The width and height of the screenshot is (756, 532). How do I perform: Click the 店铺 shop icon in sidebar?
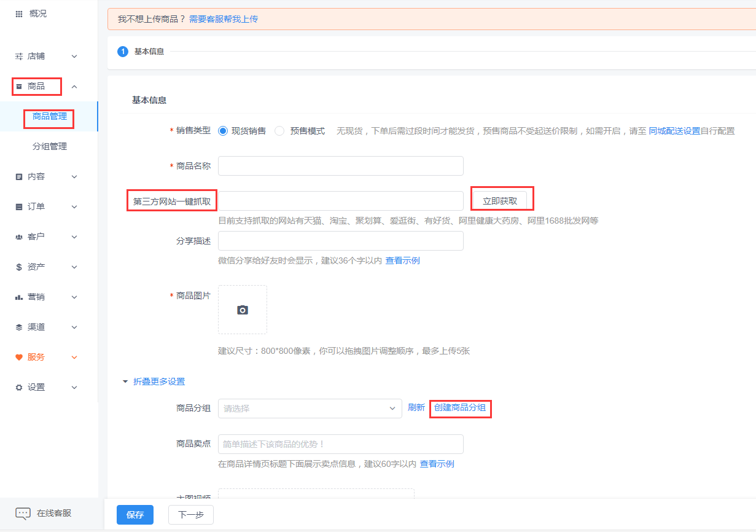(19, 56)
